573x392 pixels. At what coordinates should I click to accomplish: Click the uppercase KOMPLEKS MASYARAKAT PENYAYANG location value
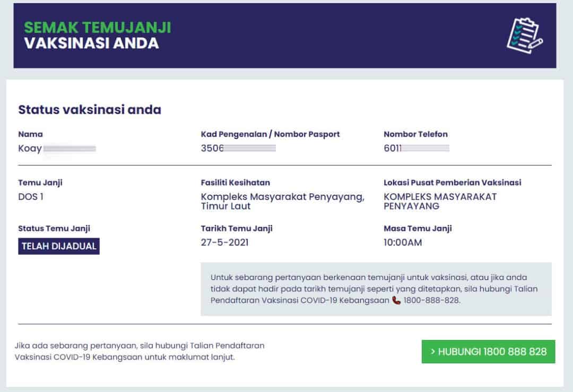(440, 201)
